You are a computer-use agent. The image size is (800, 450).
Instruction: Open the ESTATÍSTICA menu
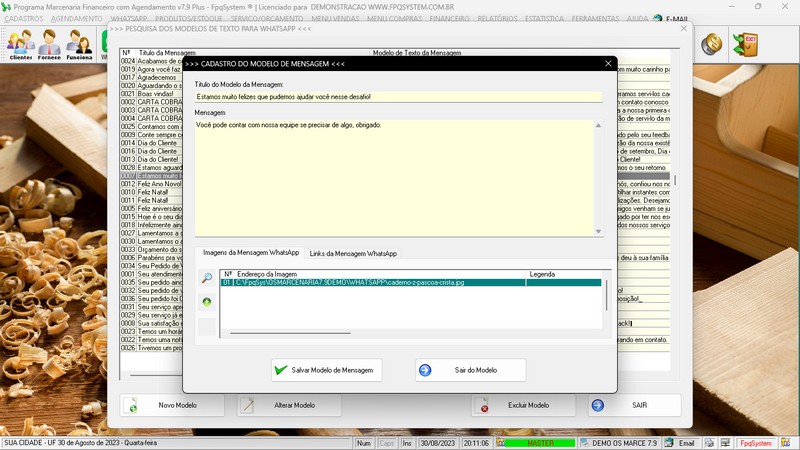pos(544,19)
